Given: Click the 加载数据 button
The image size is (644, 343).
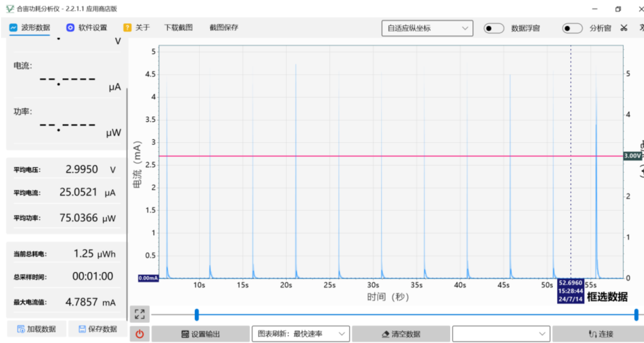Looking at the screenshot, I should pos(36,329).
